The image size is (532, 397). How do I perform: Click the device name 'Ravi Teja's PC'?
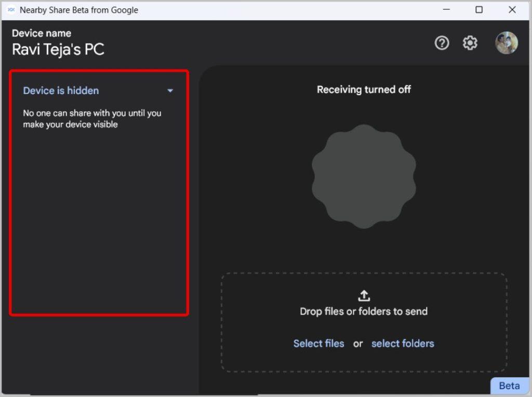tap(58, 49)
